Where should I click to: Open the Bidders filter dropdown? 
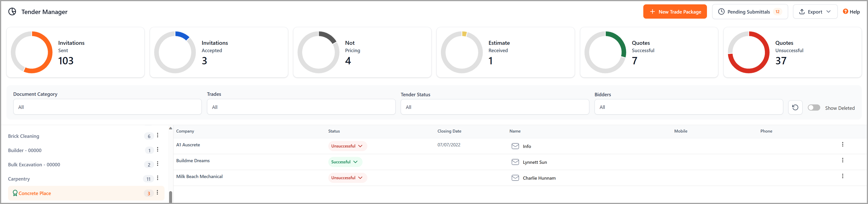[689, 107]
